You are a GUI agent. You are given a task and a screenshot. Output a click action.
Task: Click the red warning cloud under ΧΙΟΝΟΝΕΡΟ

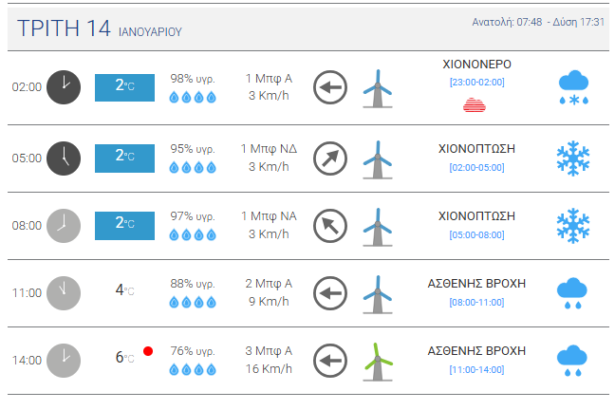(x=476, y=103)
